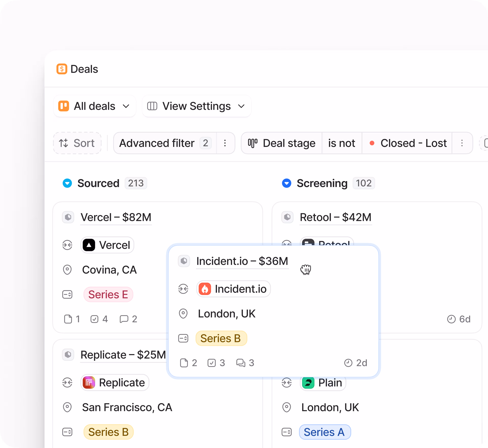This screenshot has width=488, height=448.
Task: Collapse the Screening column arrow
Action: (286, 183)
